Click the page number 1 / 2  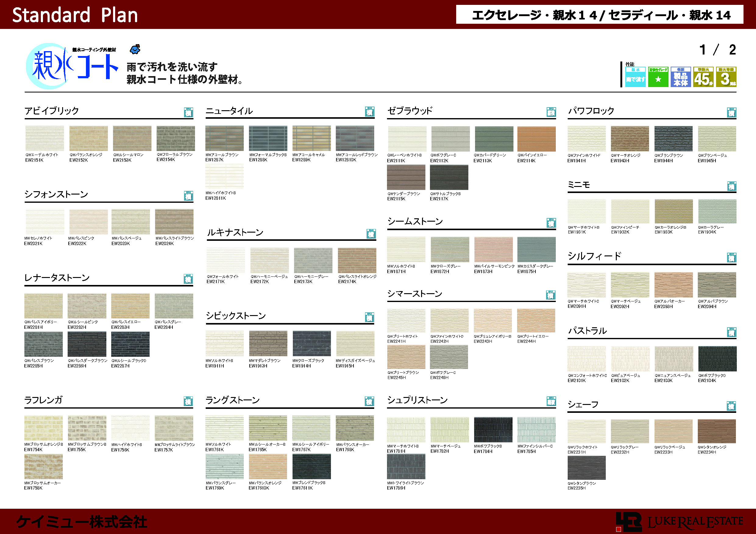point(718,50)
